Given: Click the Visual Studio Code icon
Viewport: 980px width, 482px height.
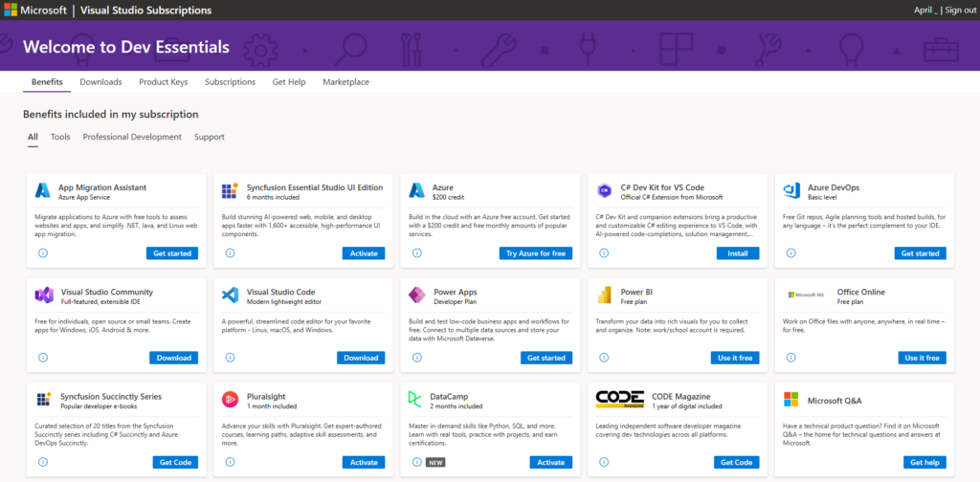Looking at the screenshot, I should (x=230, y=296).
